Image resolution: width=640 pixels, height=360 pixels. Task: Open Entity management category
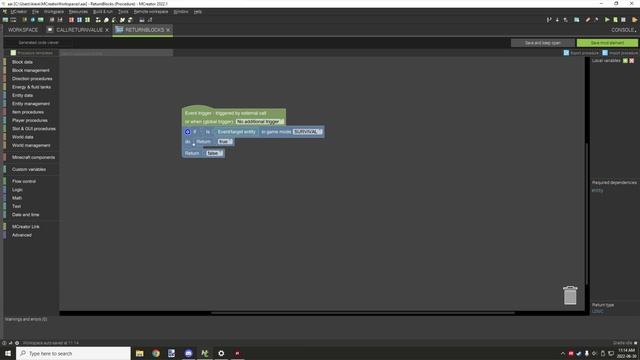click(x=31, y=104)
